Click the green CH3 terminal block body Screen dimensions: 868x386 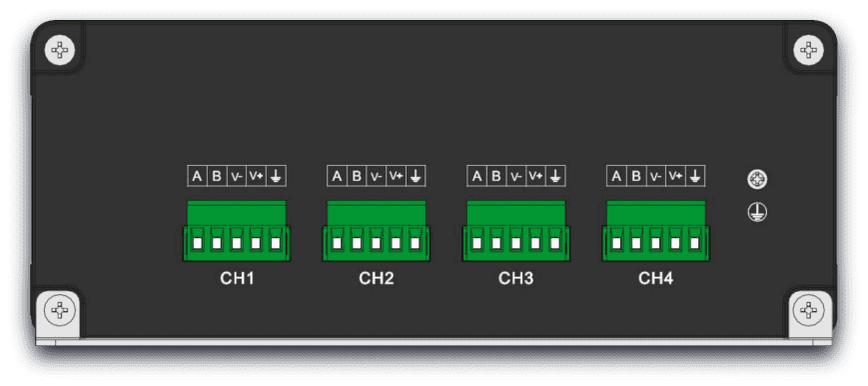pos(516,231)
